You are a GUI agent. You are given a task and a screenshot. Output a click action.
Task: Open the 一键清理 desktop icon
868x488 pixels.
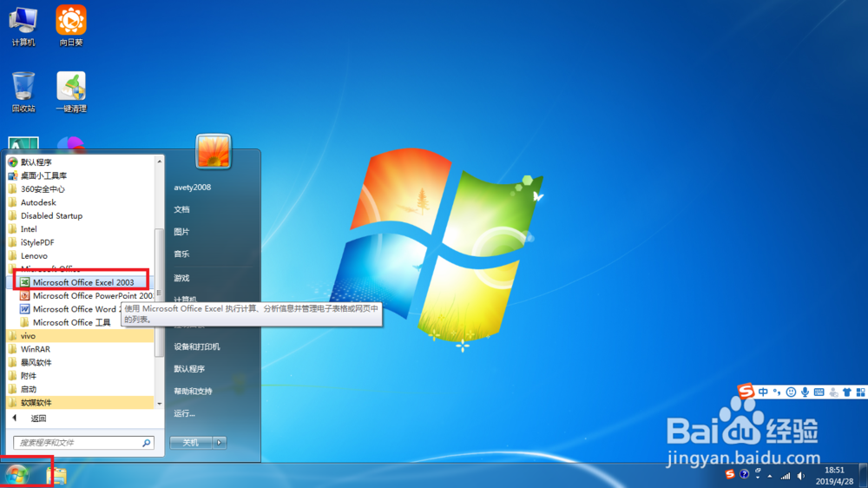pyautogui.click(x=71, y=92)
